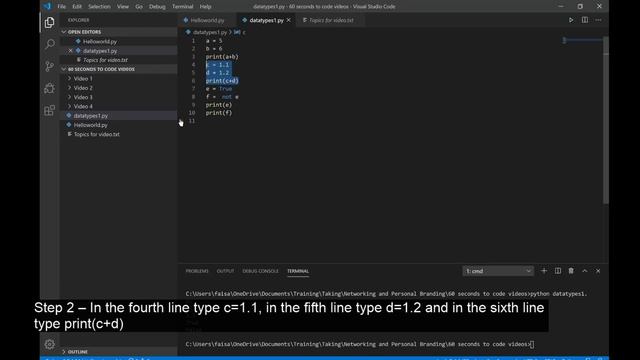Open Helloworld.py in the folder tree
Image resolution: width=640 pixels, height=360 pixels.
(x=91, y=125)
